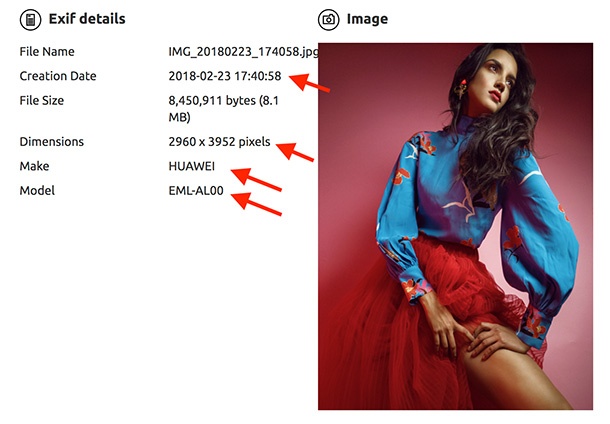610x424 pixels.
Task: Click the uploaded fashion photo preview
Action: click(455, 226)
